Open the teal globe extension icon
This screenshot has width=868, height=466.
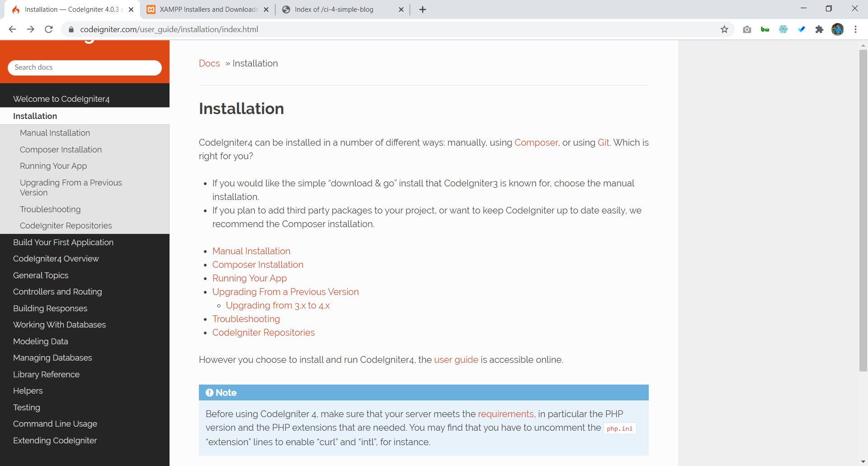tap(783, 29)
